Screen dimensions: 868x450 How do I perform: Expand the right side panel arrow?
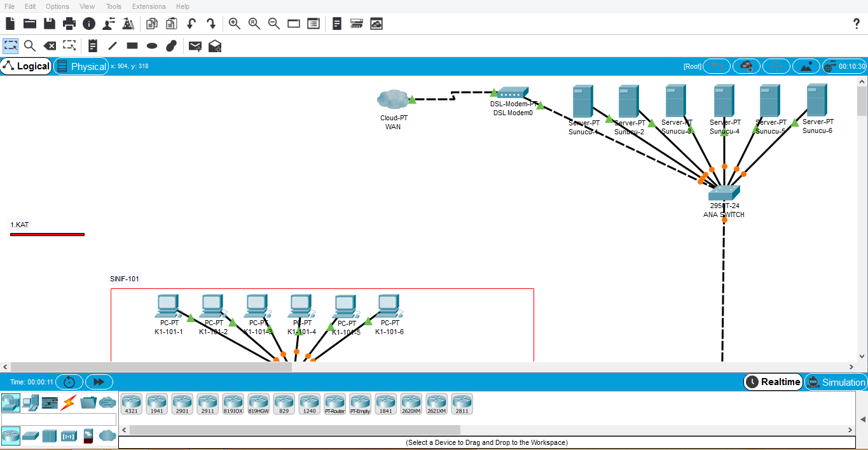click(862, 419)
